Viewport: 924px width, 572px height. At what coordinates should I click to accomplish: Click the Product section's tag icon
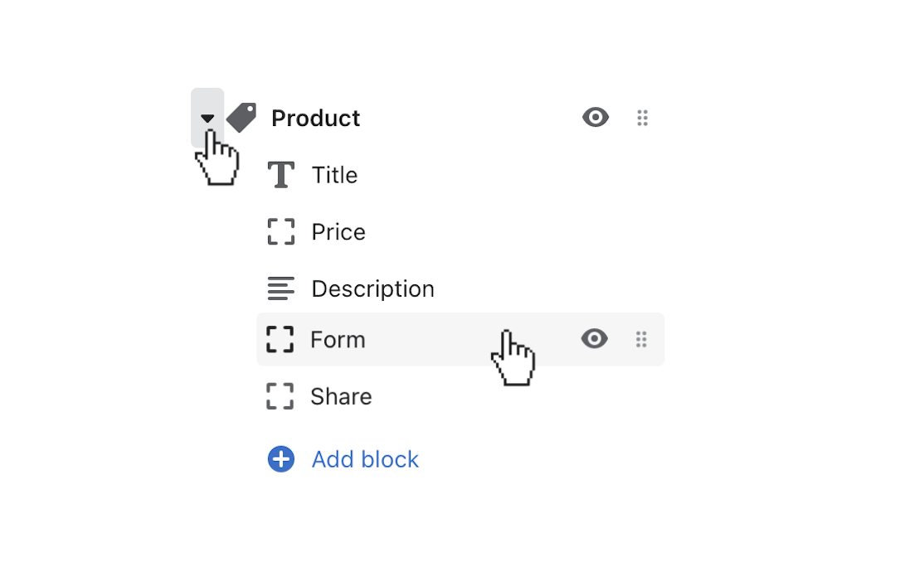point(241,117)
